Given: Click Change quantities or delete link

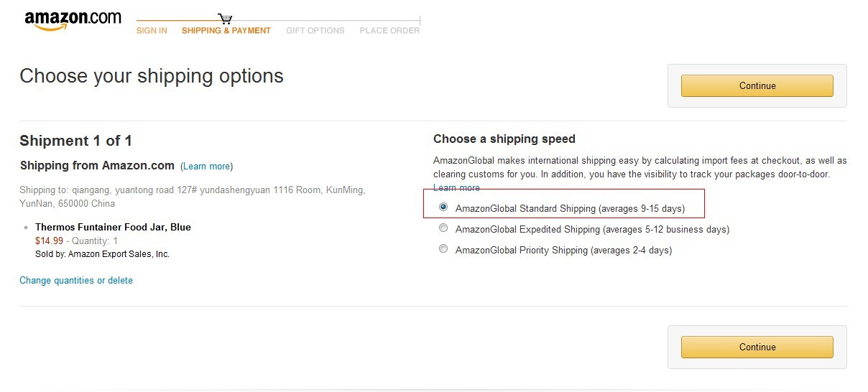Looking at the screenshot, I should (76, 281).
